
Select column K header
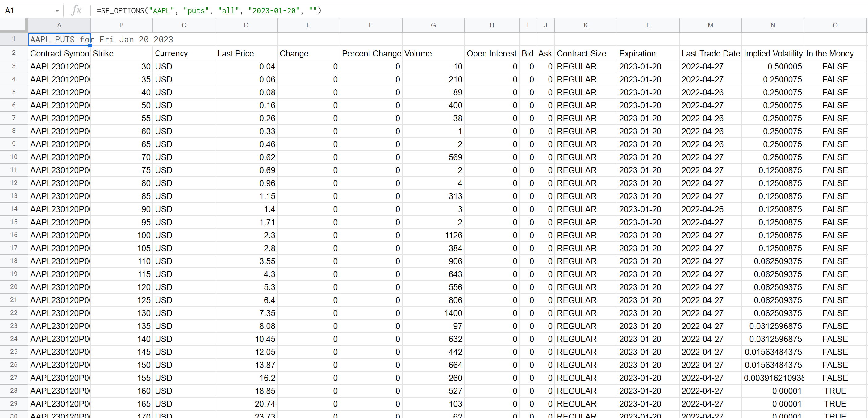tap(586, 25)
